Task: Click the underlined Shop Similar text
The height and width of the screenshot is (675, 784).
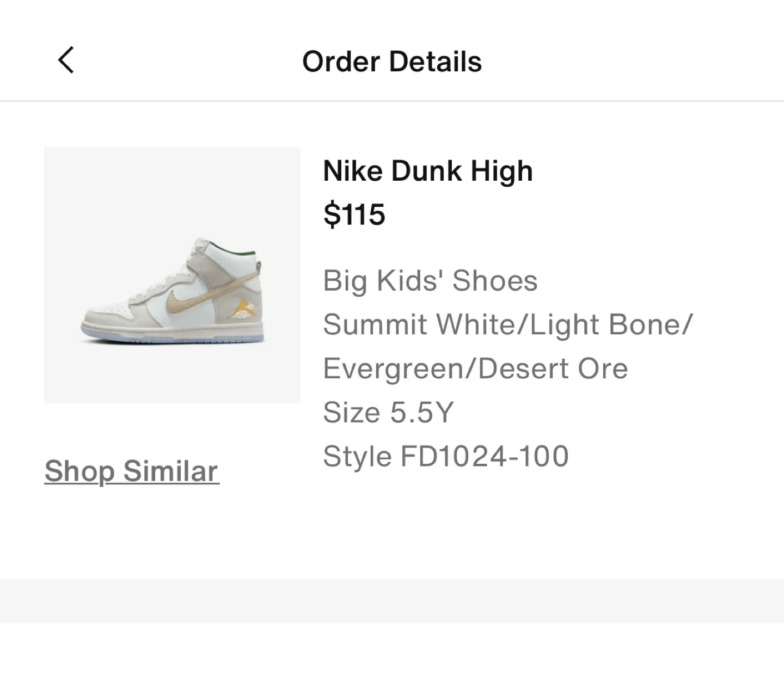Action: 131,471
